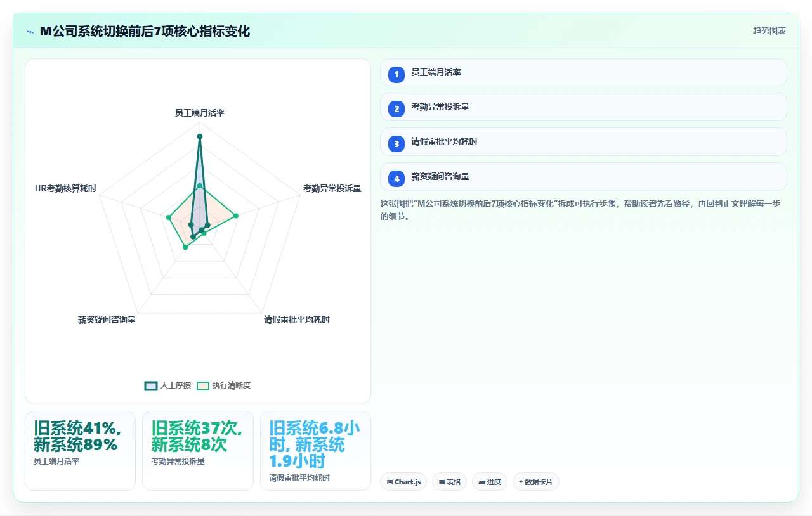Click the numbered badge 3 for 请假审批平均耗时
Viewport: 812px width, 516px height.
[x=396, y=144]
